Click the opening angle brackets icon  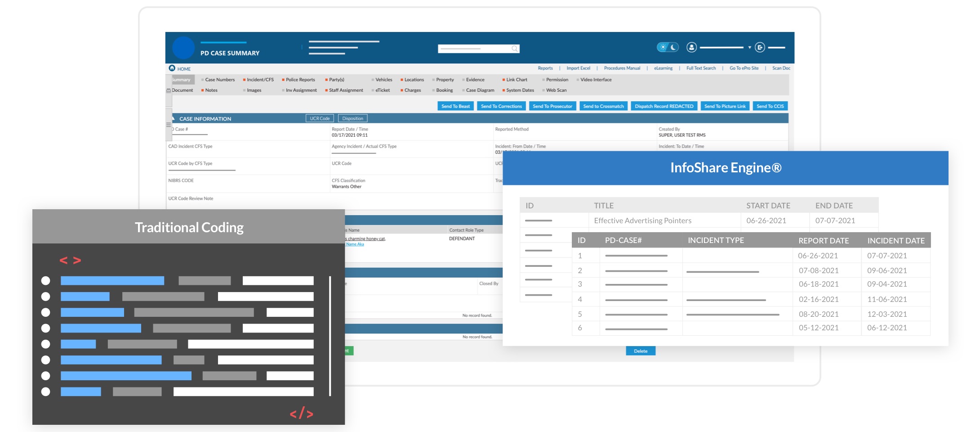tap(71, 261)
